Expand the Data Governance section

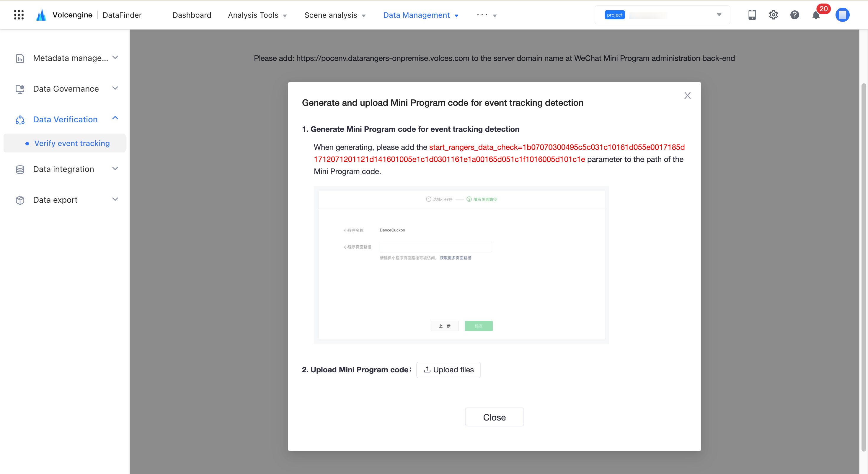[x=115, y=88]
